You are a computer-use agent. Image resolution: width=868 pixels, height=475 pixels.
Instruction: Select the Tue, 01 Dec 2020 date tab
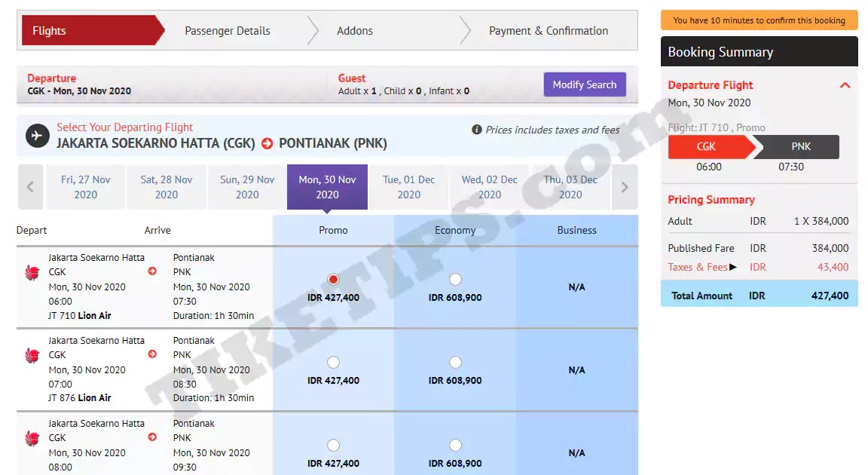pyautogui.click(x=408, y=186)
